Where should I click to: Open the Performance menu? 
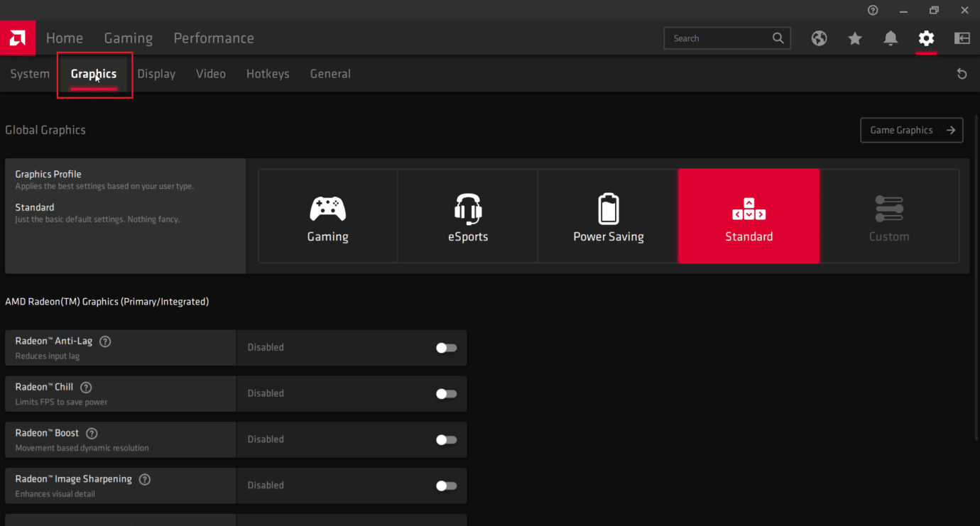tap(214, 38)
